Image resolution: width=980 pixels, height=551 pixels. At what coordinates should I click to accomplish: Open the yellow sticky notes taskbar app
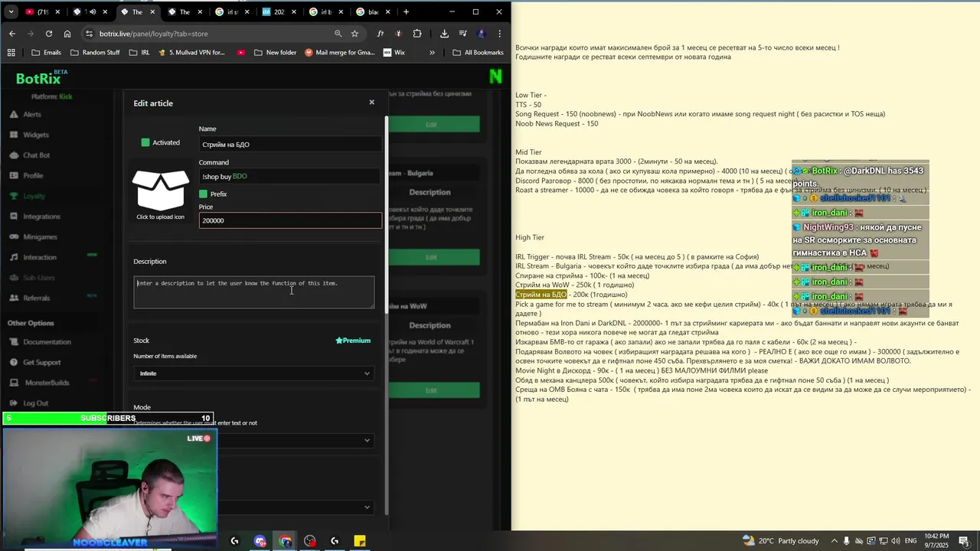[360, 541]
